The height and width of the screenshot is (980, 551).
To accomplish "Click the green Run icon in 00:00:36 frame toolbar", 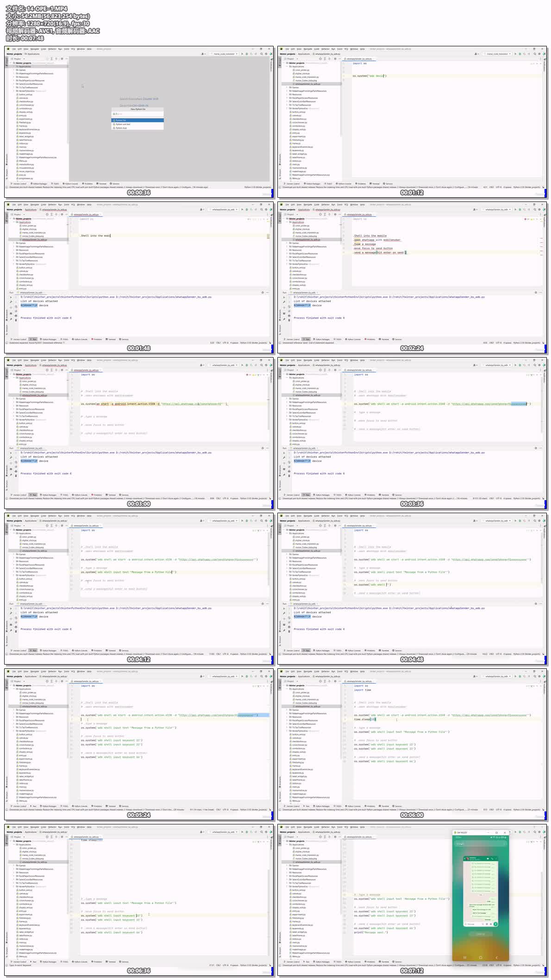I will pyautogui.click(x=242, y=54).
